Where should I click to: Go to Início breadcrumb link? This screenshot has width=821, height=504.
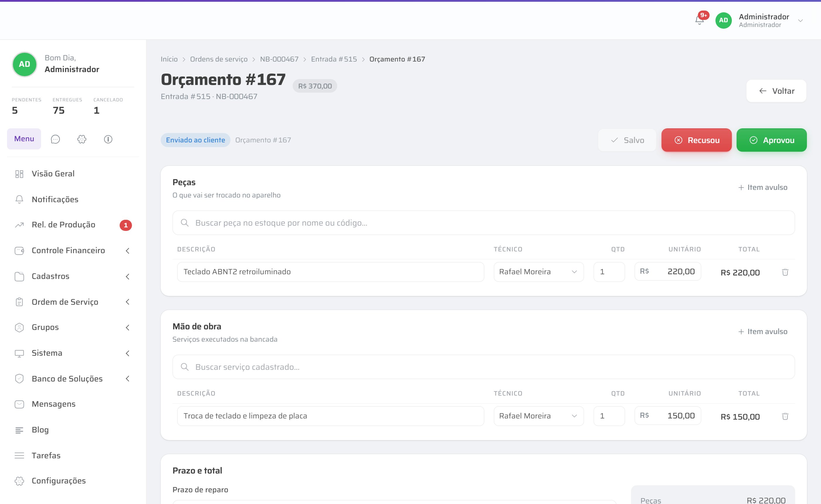tap(169, 59)
